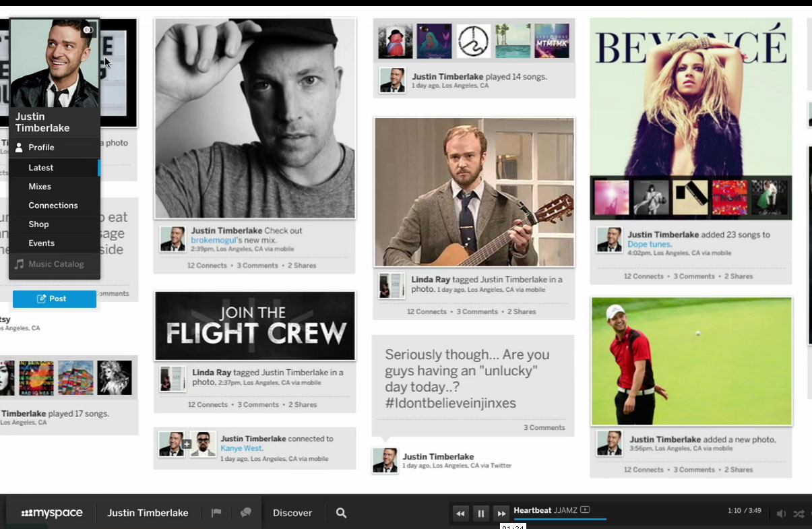Toggle shuffle playback mode
The height and width of the screenshot is (529, 812).
coord(799,513)
